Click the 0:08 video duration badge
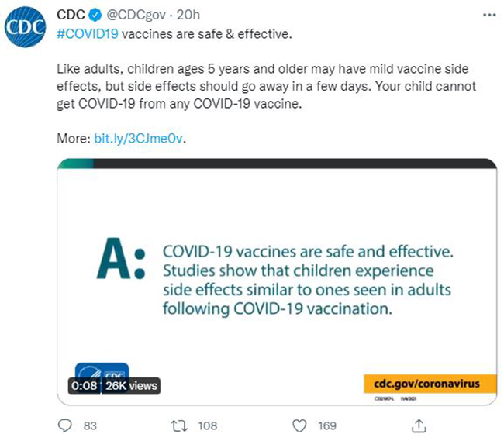Screen dimensions: 504x441 point(85,385)
